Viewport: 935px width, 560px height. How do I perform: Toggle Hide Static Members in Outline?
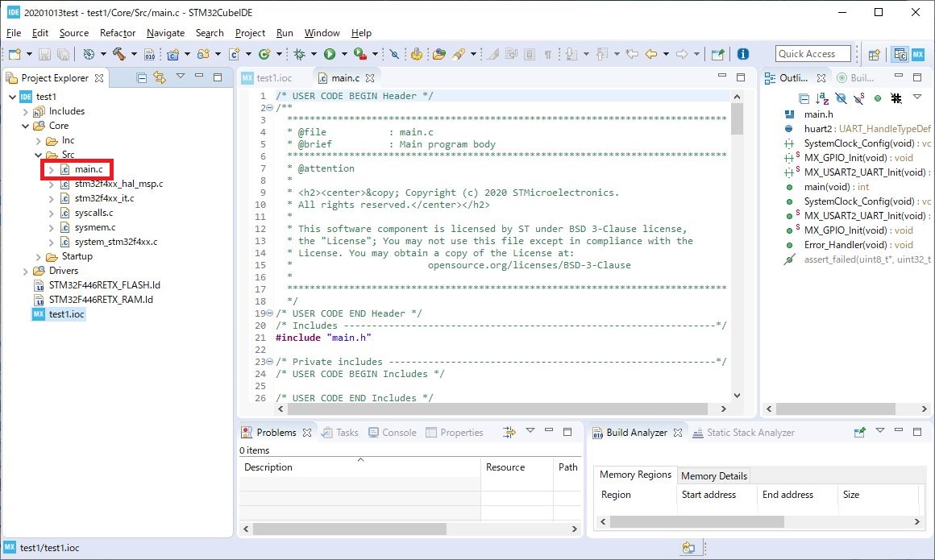click(859, 97)
